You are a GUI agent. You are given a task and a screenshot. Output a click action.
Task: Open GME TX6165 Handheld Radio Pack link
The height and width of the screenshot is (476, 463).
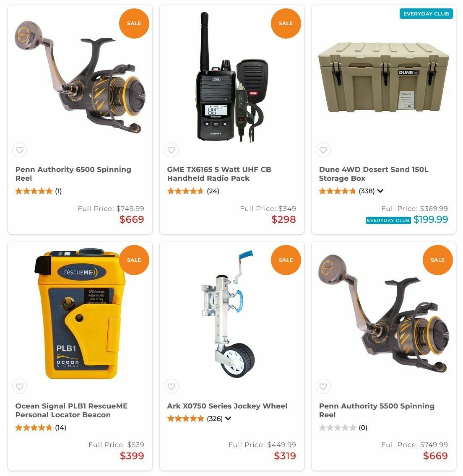(x=219, y=174)
